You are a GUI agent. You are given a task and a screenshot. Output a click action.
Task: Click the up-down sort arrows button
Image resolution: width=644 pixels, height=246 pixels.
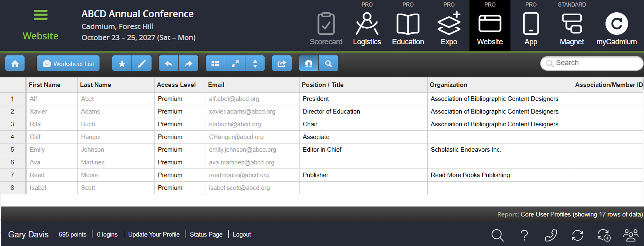click(x=255, y=64)
